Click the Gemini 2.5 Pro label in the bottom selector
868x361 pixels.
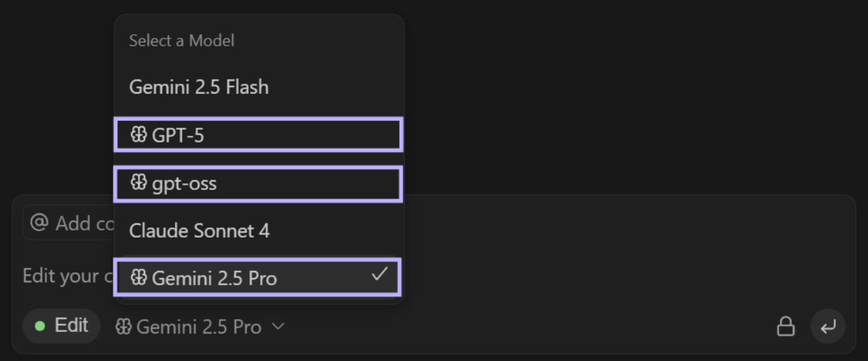point(199,327)
